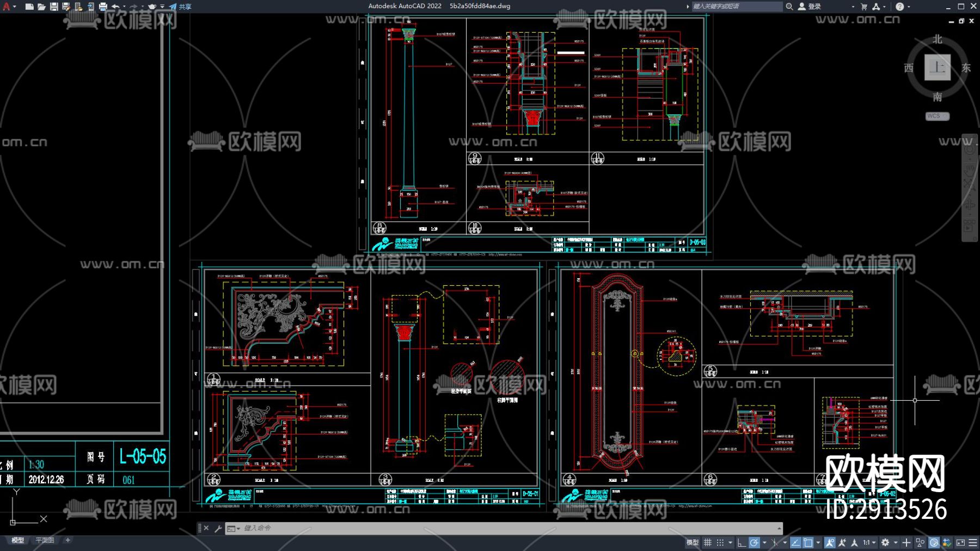Open status bar customization menu icon
The height and width of the screenshot is (551, 980).
click(973, 543)
